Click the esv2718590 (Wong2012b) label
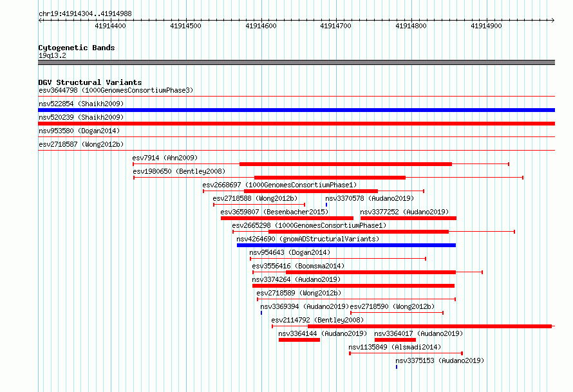 pyautogui.click(x=393, y=306)
